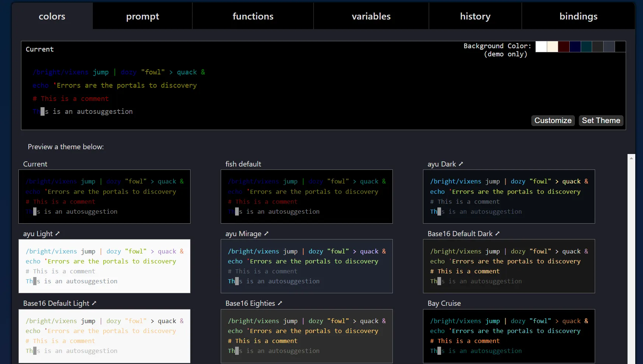Open the history tab

pos(475,16)
